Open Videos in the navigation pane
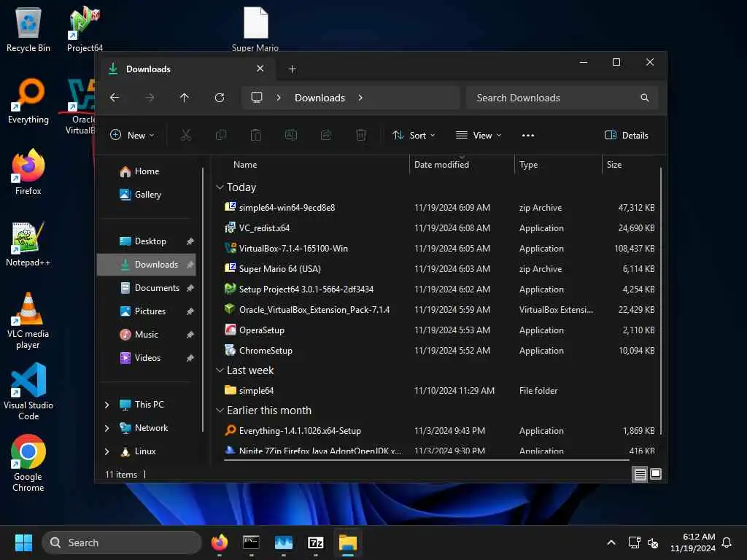747x560 pixels. click(147, 358)
